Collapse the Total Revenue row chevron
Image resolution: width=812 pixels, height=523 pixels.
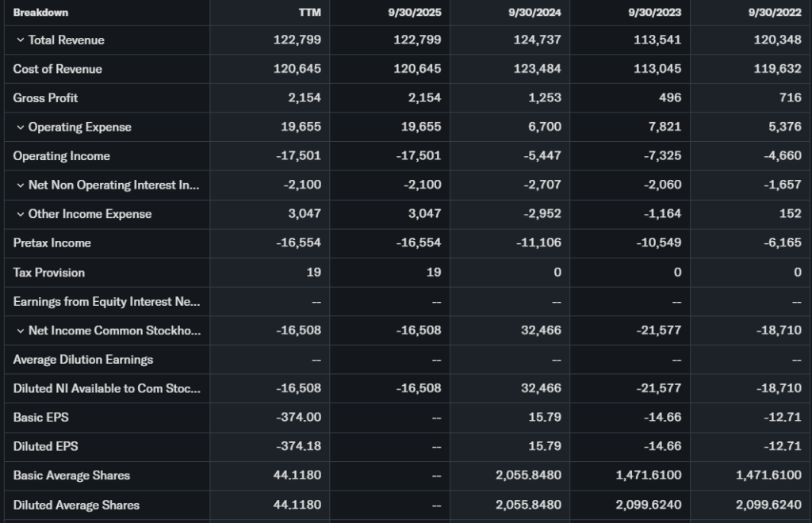click(20, 40)
